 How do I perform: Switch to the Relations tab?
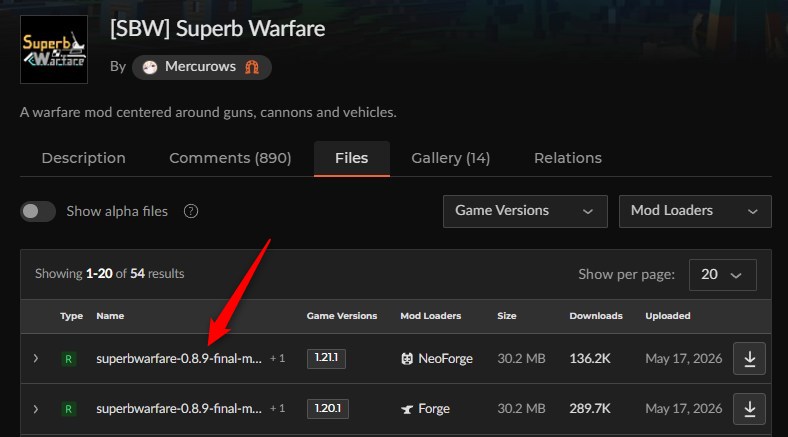point(568,158)
